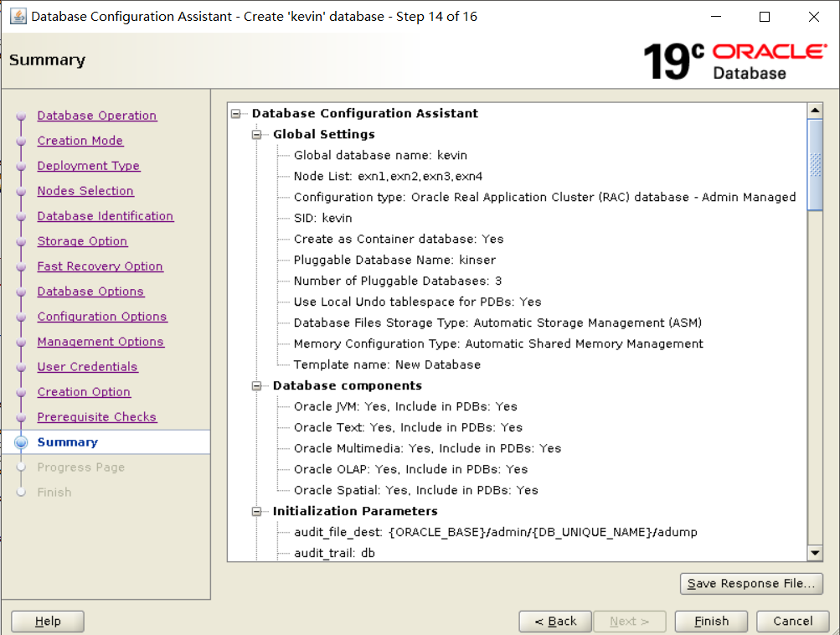Click the Java app icon in title bar
Viewport: 840px width, 635px height.
click(x=18, y=17)
